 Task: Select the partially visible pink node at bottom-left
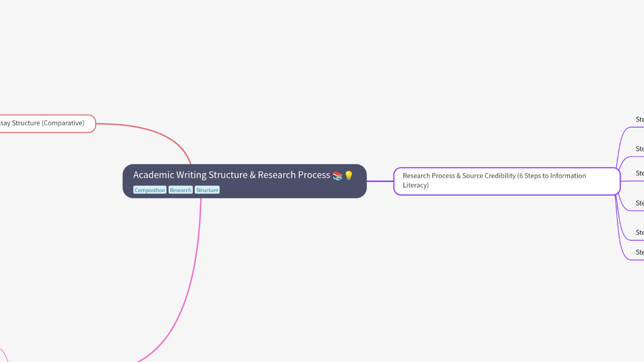(2, 356)
